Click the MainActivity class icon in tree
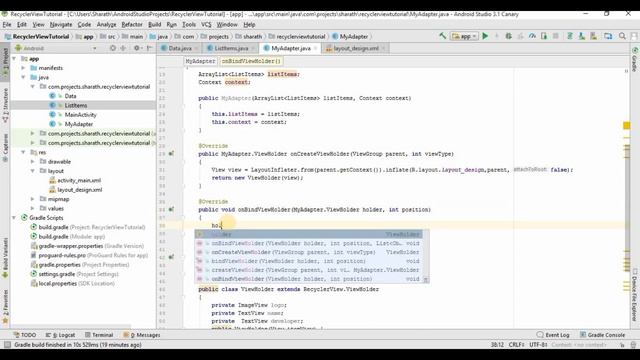This screenshot has width=640, height=360. pos(52,115)
